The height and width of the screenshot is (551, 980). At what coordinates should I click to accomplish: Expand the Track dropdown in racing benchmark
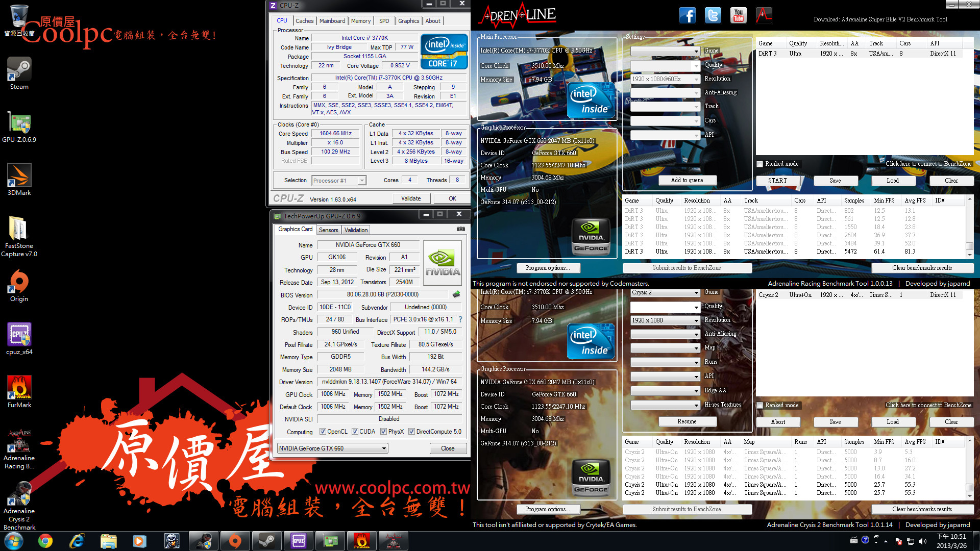[x=665, y=107]
